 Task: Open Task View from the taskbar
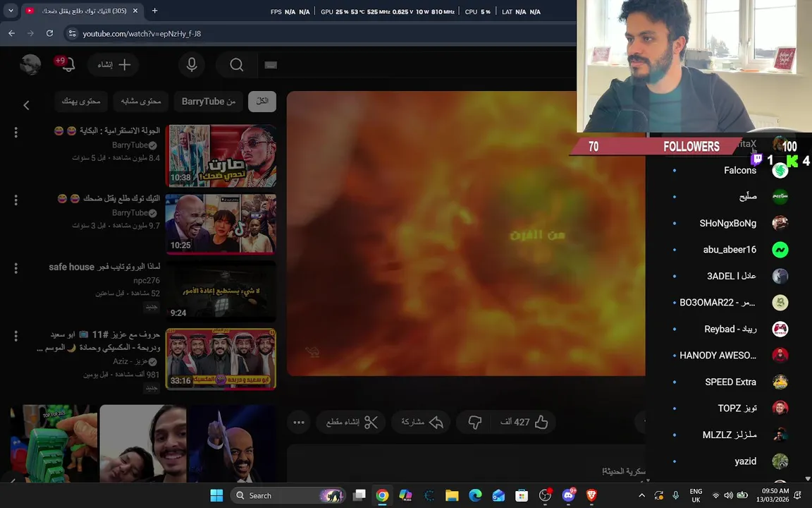pyautogui.click(x=359, y=495)
